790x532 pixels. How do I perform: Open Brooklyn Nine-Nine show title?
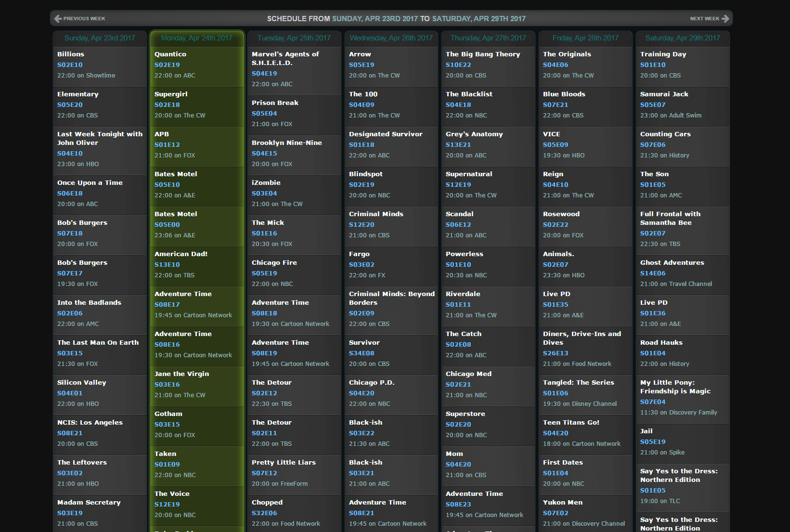click(x=287, y=143)
